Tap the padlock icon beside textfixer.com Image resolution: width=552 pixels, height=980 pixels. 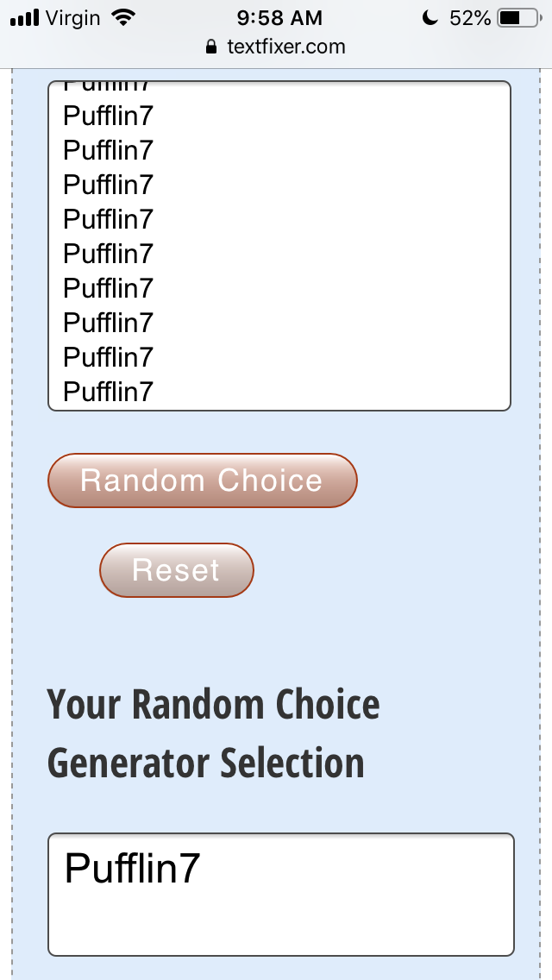tap(211, 47)
